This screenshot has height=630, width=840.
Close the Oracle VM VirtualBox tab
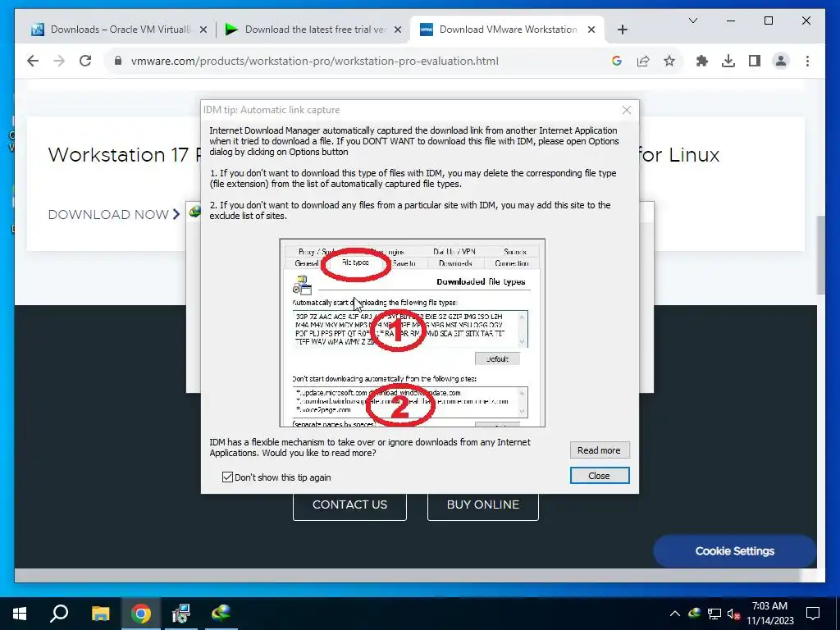203,30
